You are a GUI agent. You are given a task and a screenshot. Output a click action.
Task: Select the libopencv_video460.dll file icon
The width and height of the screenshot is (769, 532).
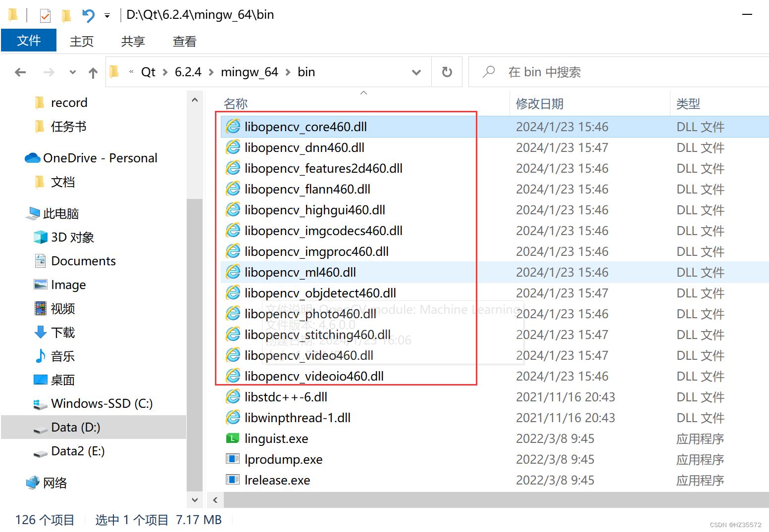coord(233,355)
